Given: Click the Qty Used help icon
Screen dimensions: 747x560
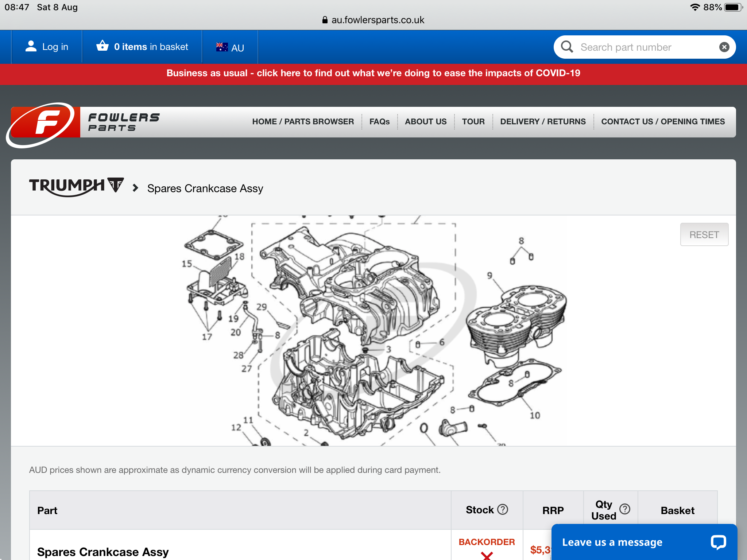Looking at the screenshot, I should [625, 509].
